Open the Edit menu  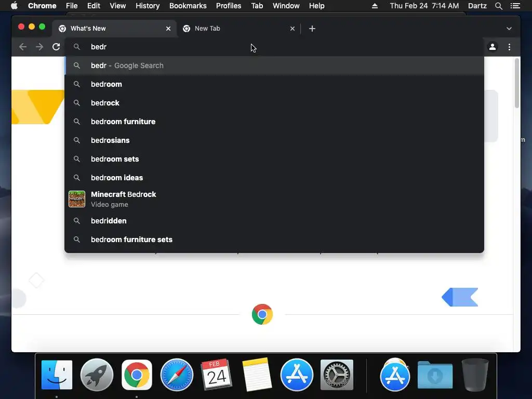94,6
